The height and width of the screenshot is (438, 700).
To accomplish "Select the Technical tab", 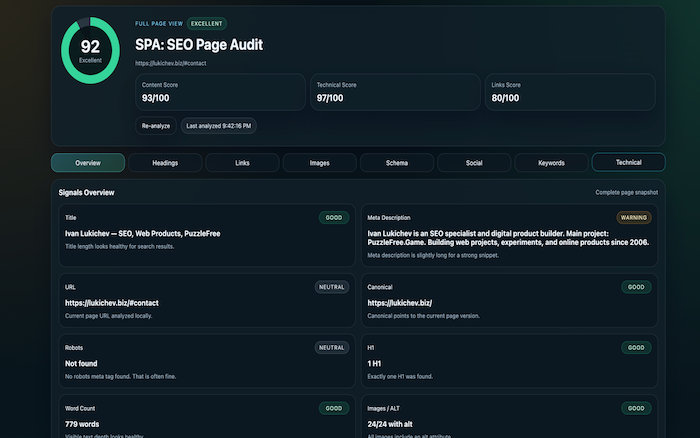I will (628, 162).
